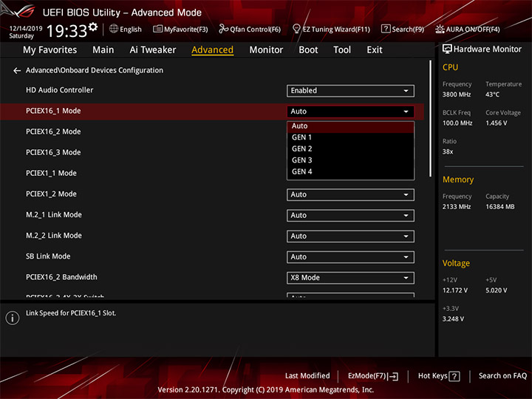Open HD Audio Controller Enabled dropdown
Screen dimensions: 532x399
[350, 91]
